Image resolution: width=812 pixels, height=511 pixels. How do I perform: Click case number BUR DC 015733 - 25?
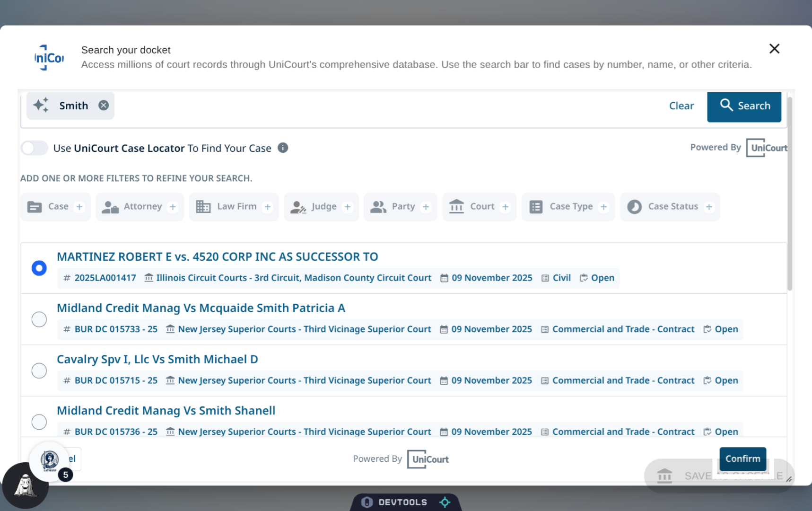pos(116,329)
